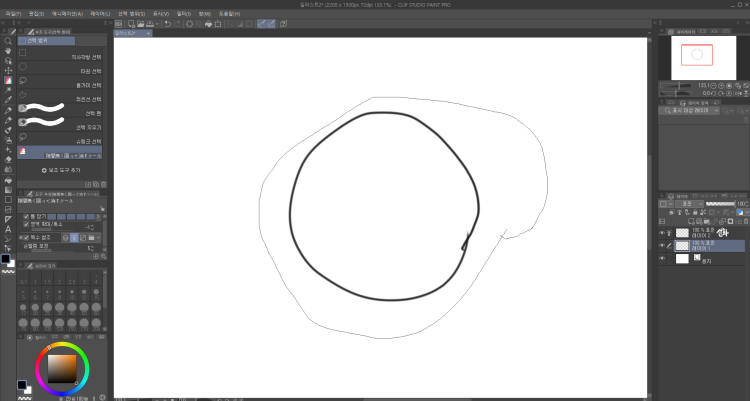Open the palette color dropdown left of blending mode
750x401 pixels.
click(x=666, y=204)
